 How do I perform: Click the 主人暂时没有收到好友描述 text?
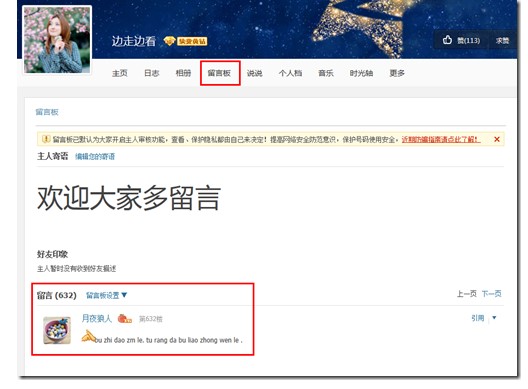click(76, 269)
